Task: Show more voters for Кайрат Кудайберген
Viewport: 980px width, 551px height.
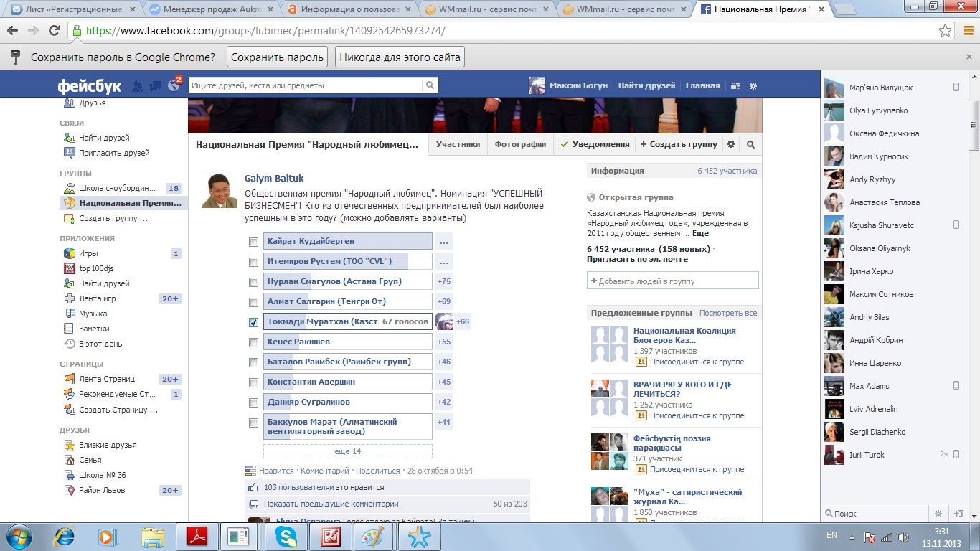Action: click(444, 241)
